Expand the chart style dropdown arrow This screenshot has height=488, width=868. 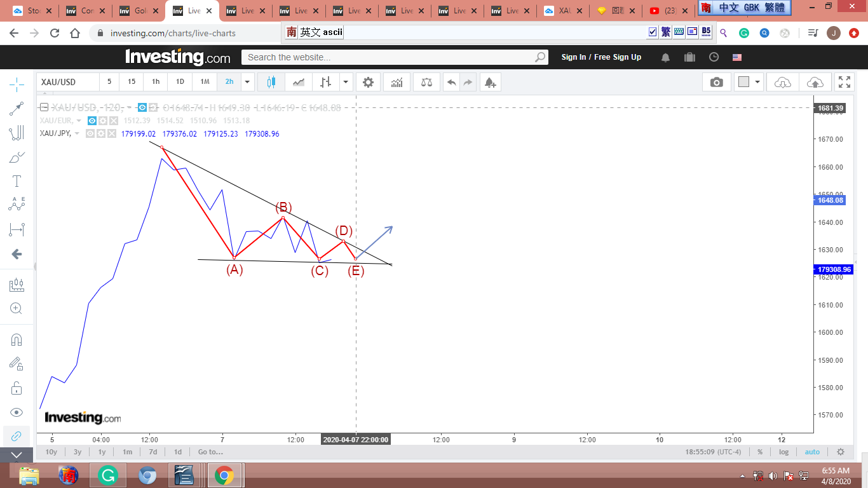coord(346,82)
